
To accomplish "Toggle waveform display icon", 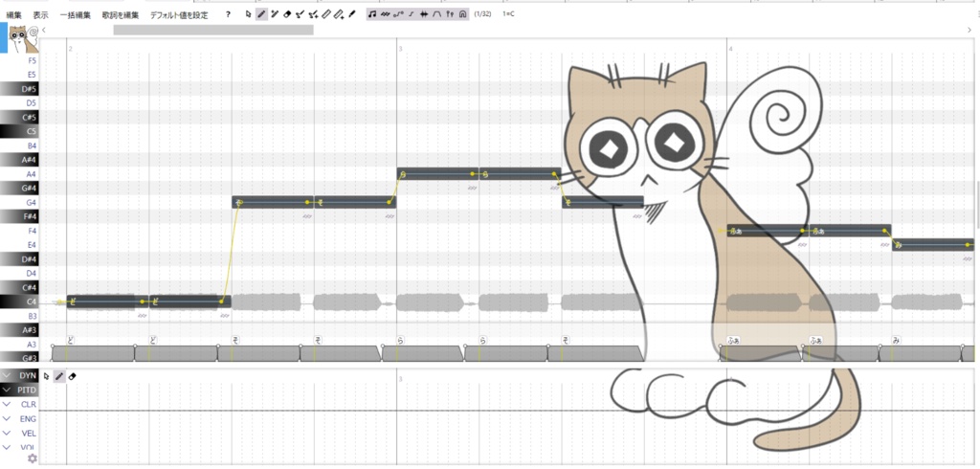I will click(424, 14).
